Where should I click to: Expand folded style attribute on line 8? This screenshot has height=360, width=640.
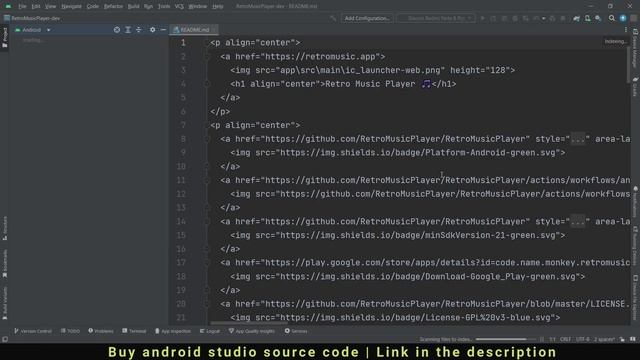[578, 139]
